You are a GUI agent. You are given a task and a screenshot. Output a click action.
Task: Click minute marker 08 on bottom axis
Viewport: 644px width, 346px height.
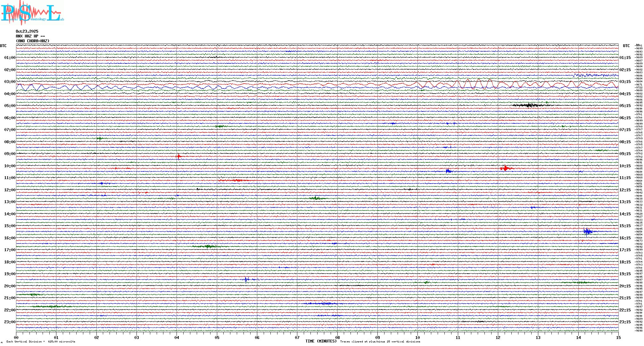(x=337, y=338)
